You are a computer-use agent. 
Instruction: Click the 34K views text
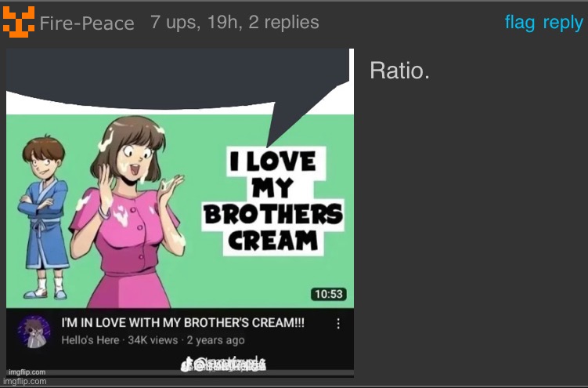[x=153, y=340]
